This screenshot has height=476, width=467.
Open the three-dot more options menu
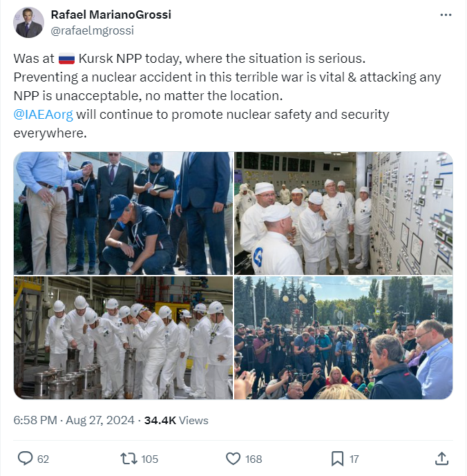446,15
